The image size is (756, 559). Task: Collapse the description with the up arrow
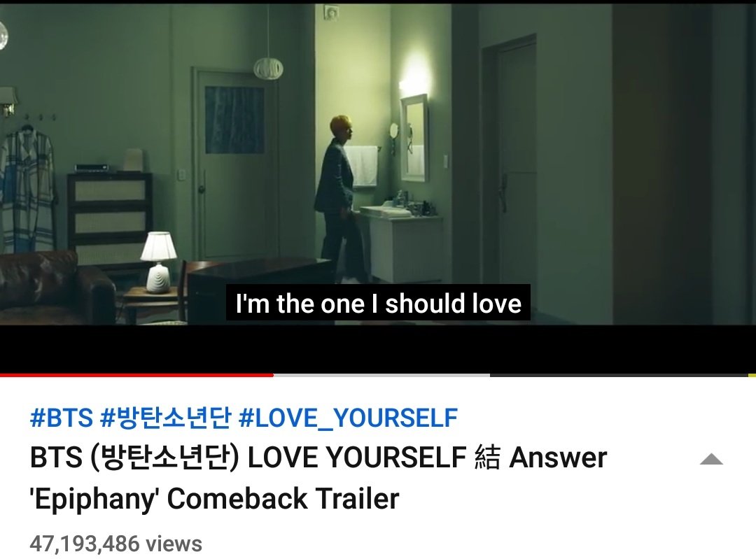pos(711,459)
